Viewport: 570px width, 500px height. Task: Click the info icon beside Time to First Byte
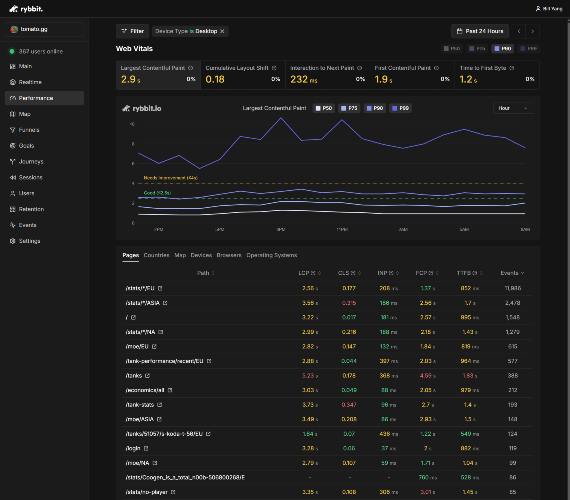click(x=511, y=68)
